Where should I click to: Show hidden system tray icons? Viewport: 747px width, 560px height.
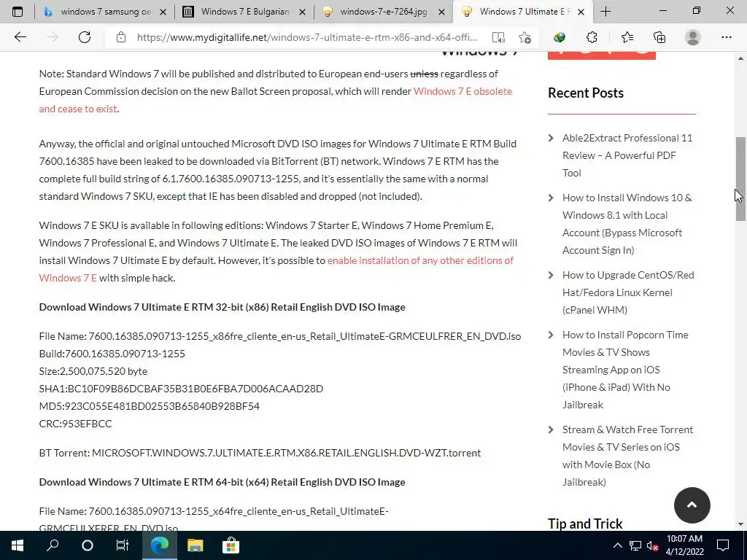(x=617, y=545)
